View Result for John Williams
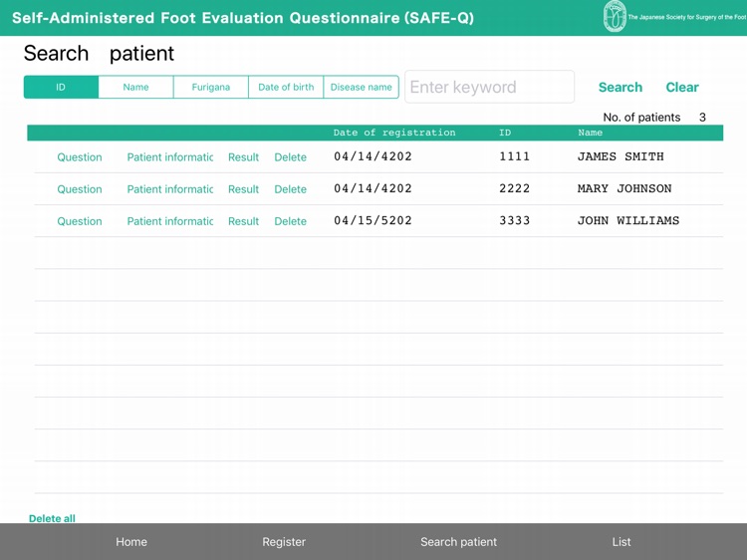The height and width of the screenshot is (560, 747). click(243, 221)
